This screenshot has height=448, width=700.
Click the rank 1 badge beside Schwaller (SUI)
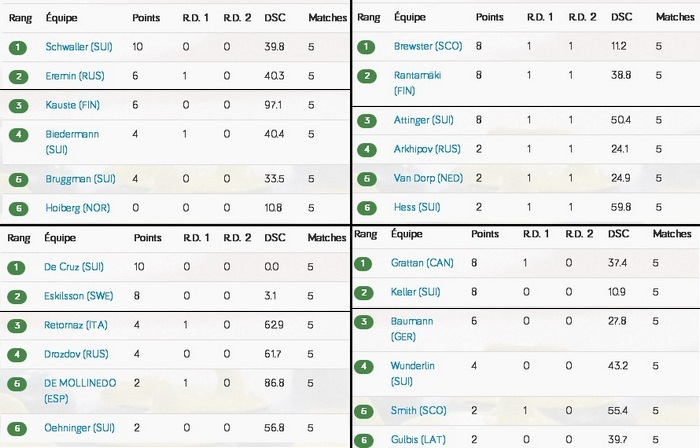pyautogui.click(x=18, y=47)
